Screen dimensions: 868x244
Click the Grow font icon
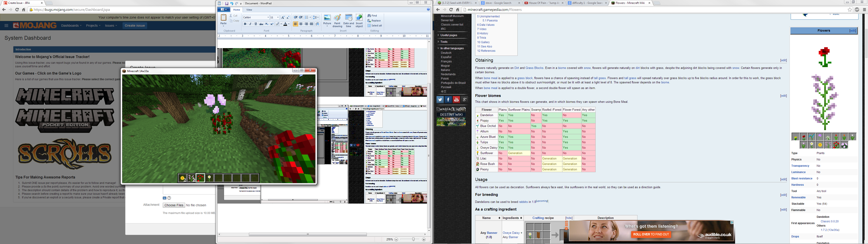pyautogui.click(x=283, y=17)
